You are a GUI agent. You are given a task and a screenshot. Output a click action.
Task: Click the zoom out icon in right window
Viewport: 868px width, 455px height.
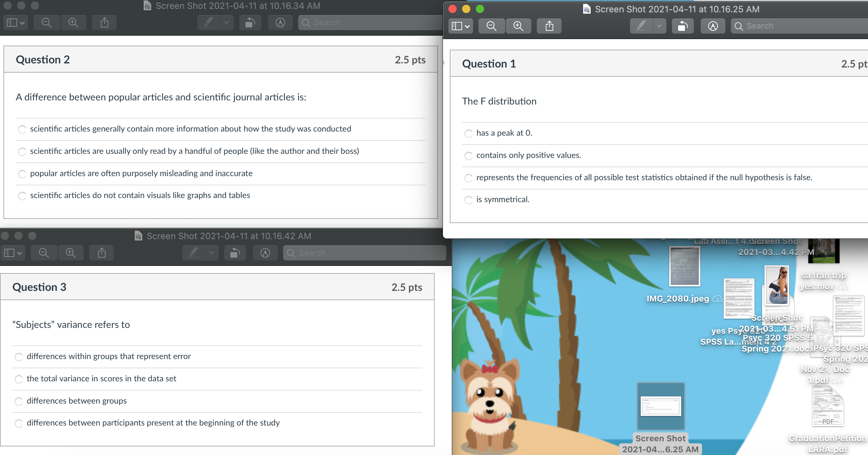pyautogui.click(x=491, y=26)
